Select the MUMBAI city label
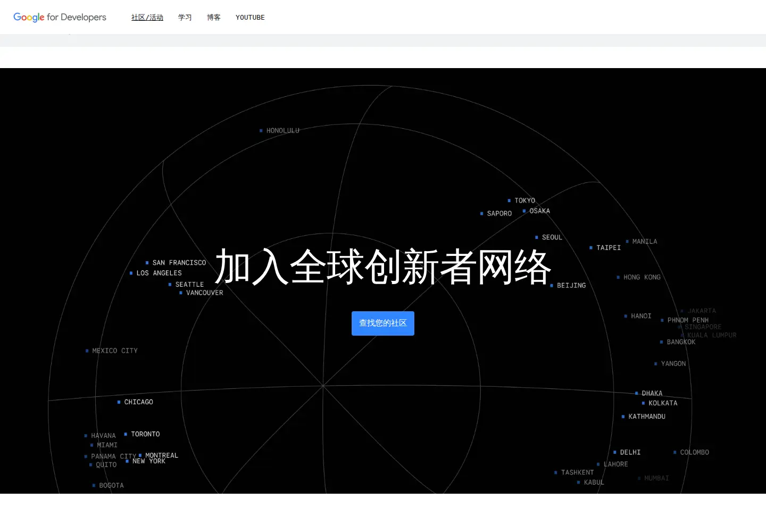The width and height of the screenshot is (766, 532). tap(656, 478)
